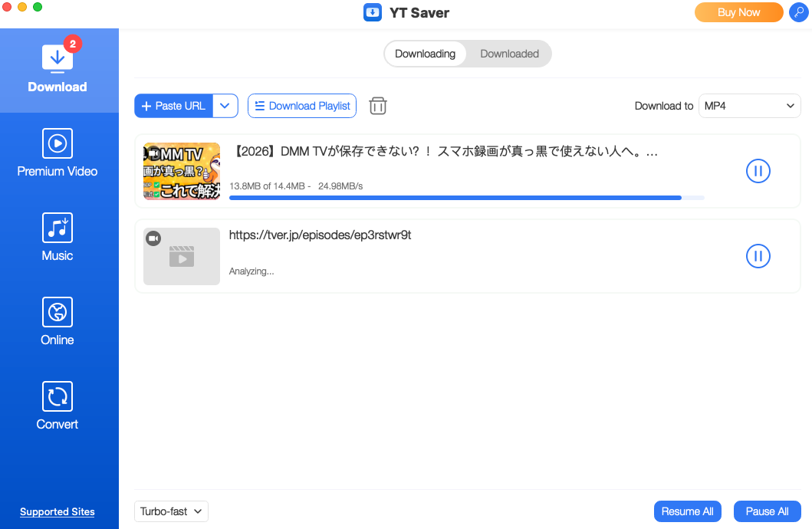Viewport: 812px width, 529px height.
Task: Pause the tver.jp episode download
Action: click(x=758, y=256)
